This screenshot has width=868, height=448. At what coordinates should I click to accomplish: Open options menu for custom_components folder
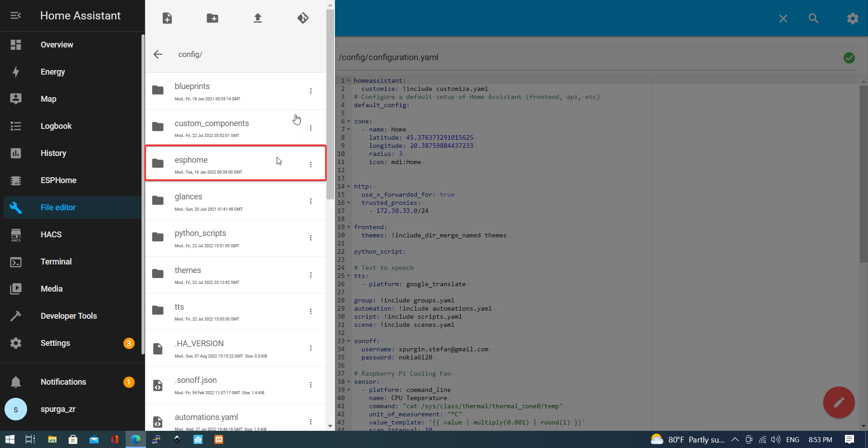[x=311, y=128]
